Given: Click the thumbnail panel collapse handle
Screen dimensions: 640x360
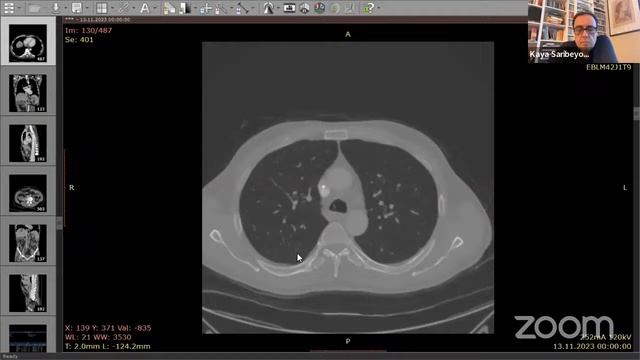Looking at the screenshot, I should 60,223.
